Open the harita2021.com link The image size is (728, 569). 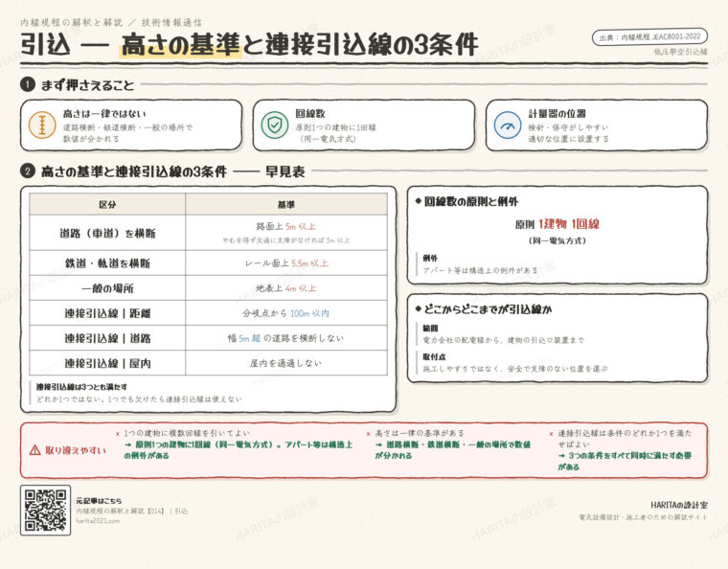coord(98,521)
